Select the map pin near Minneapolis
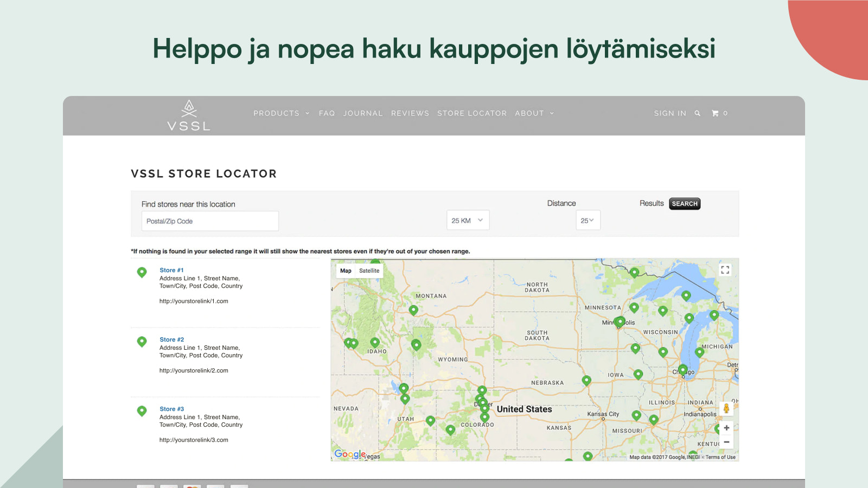The width and height of the screenshot is (868, 488). [x=620, y=322]
